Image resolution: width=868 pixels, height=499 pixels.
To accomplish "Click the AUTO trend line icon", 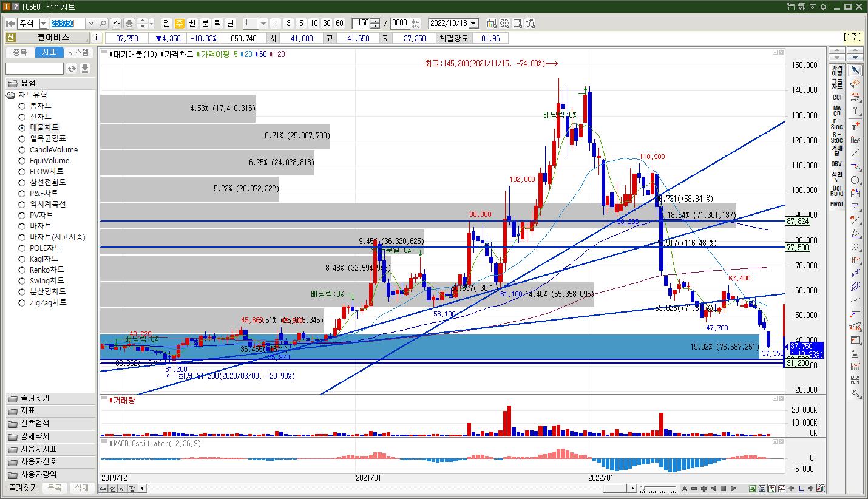I will [855, 327].
